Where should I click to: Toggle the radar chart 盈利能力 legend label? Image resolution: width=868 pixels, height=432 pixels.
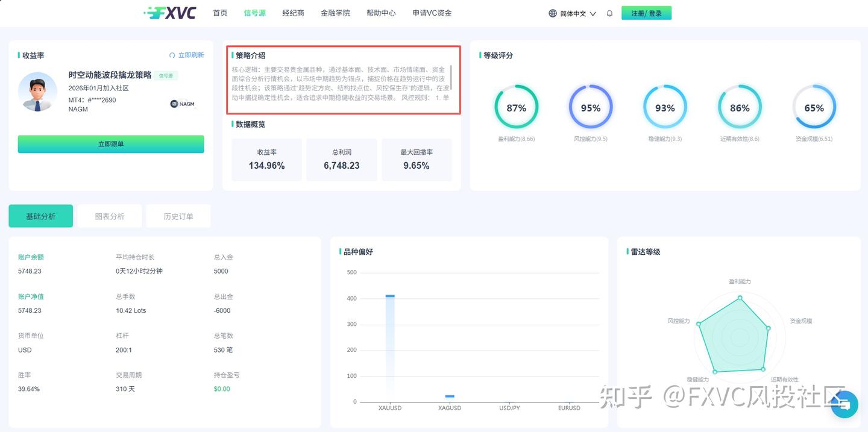pyautogui.click(x=741, y=281)
